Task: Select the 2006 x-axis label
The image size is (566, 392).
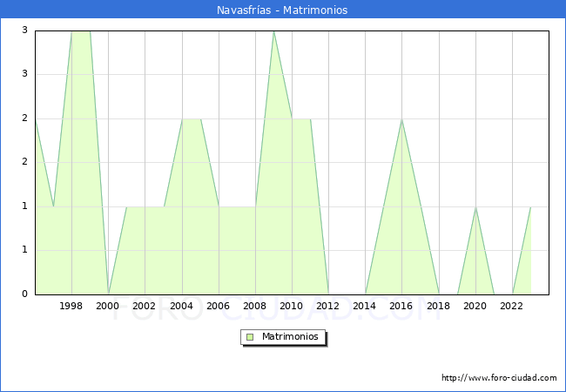Action: pos(218,306)
